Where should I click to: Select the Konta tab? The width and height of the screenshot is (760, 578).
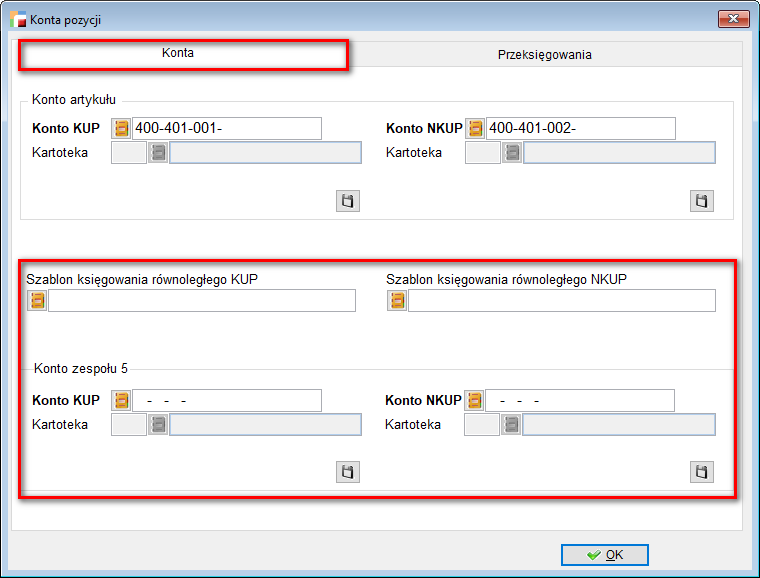pyautogui.click(x=178, y=54)
